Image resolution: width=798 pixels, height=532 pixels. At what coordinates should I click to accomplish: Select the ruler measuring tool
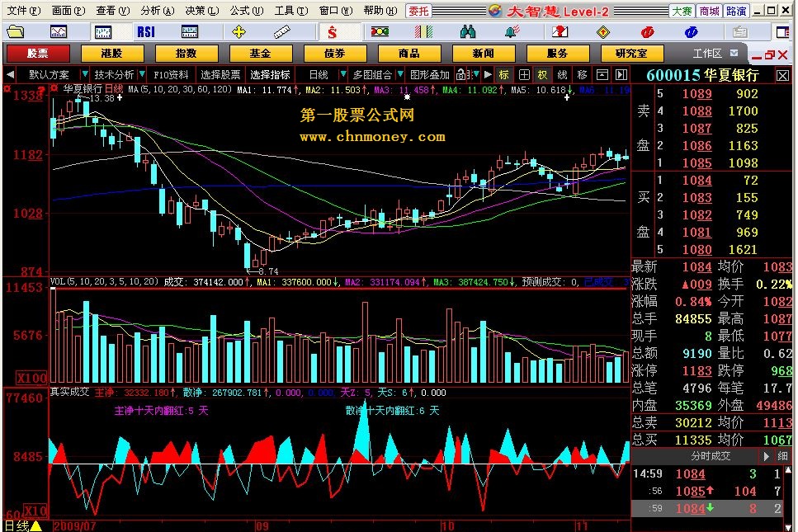pos(281,32)
